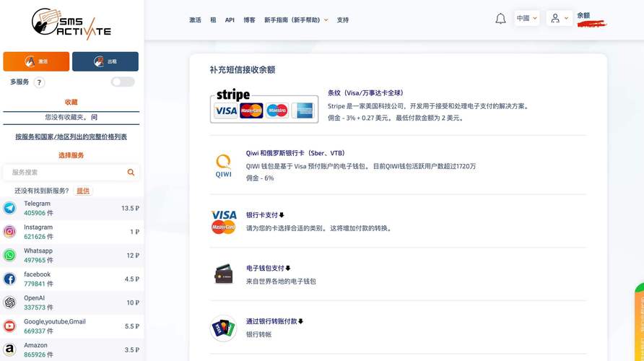Select the Telegram 13.5 ₽ row
Image resolution: width=644 pixels, height=361 pixels.
pos(72,208)
